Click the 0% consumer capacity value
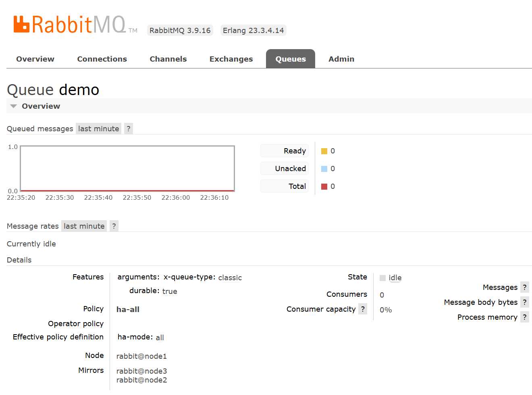532x395 pixels. (x=386, y=310)
